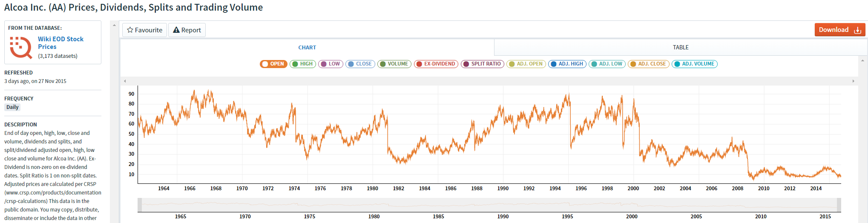Click the 2014 label on the x-axis
868x223 pixels.
[x=816, y=188]
